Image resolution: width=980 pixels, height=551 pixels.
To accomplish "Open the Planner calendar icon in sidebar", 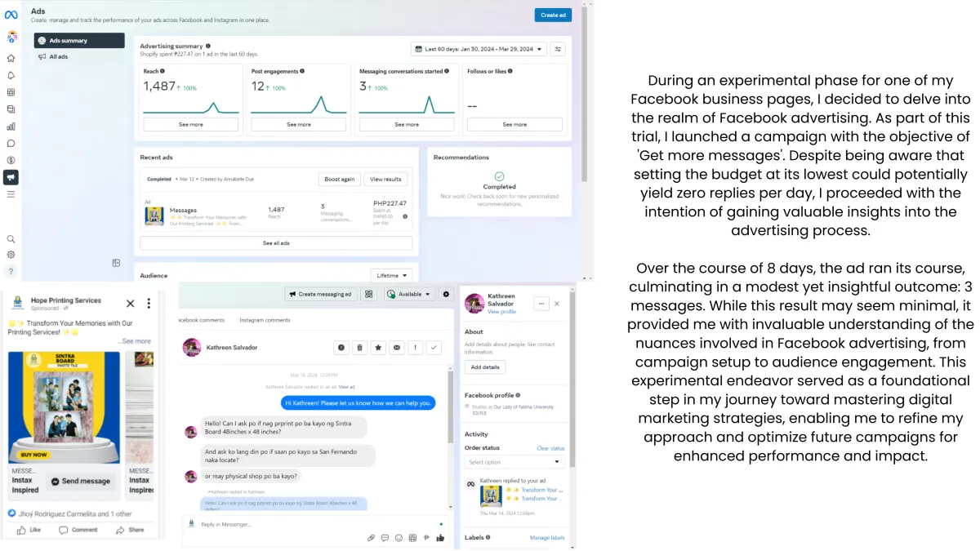I will click(11, 92).
